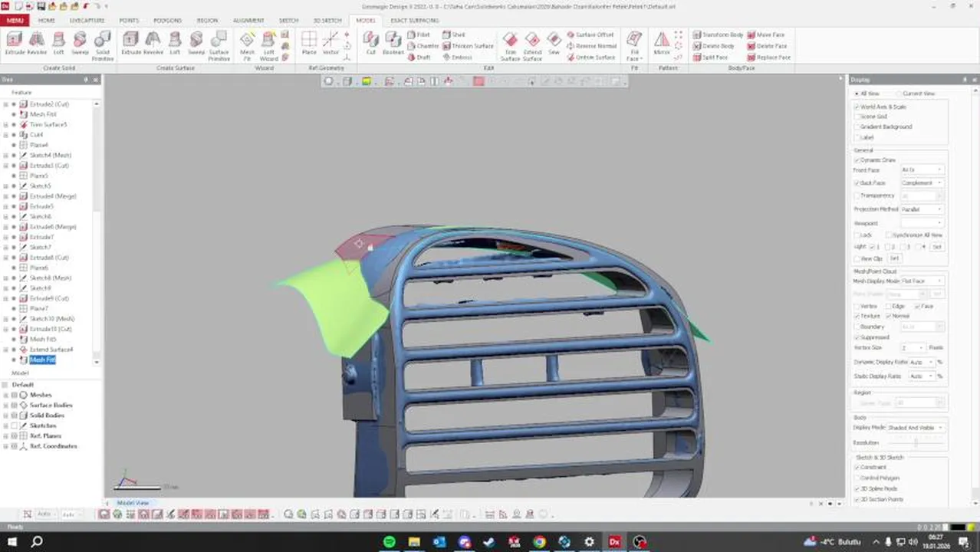
Task: Open the Dynamic Display Ratio dropdown
Action: (x=922, y=362)
